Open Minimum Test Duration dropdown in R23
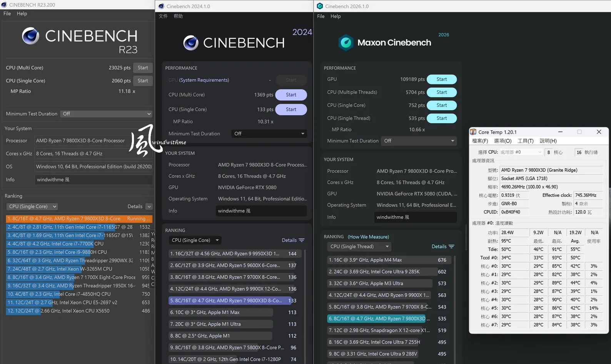 coord(107,114)
